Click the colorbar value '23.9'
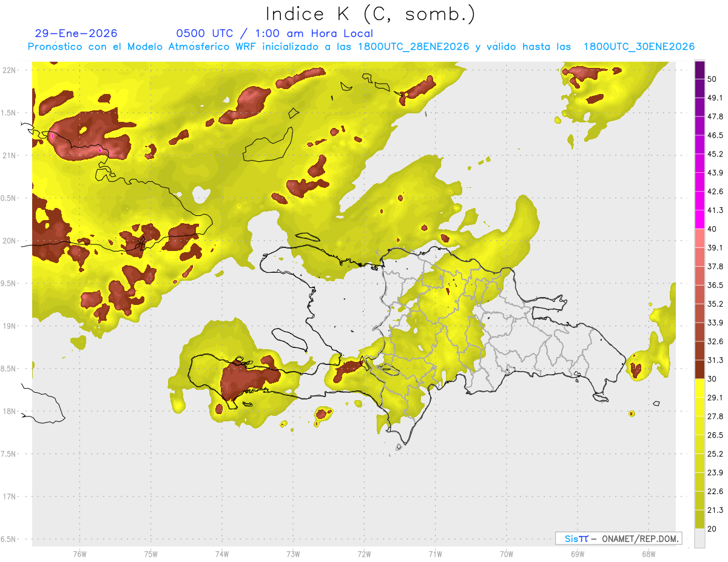Viewport: 728px width, 562px height. (x=715, y=472)
